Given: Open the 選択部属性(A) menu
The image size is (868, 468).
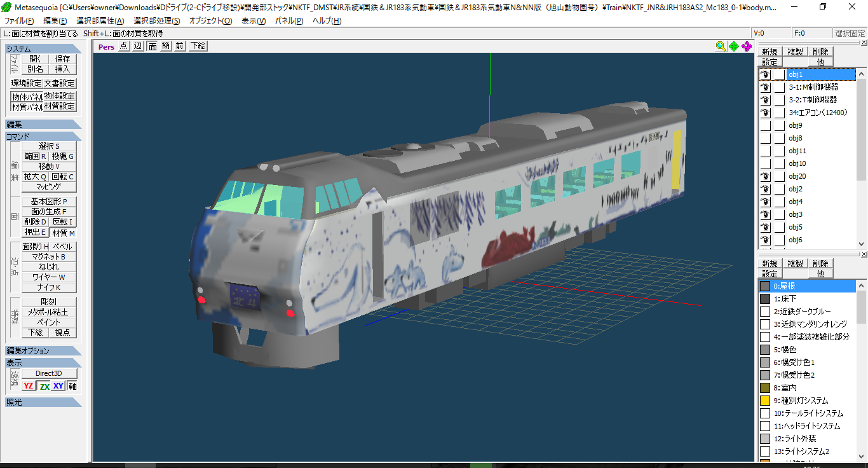Looking at the screenshot, I should click(100, 21).
